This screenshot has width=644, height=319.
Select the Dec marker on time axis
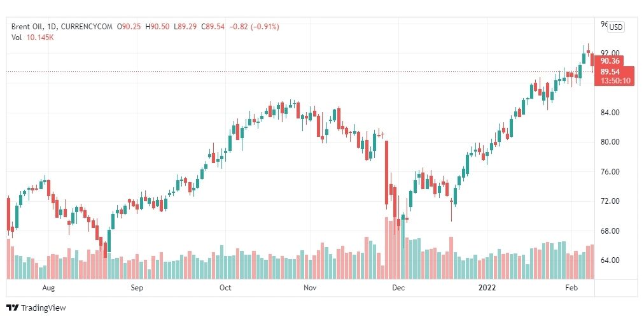pos(398,288)
